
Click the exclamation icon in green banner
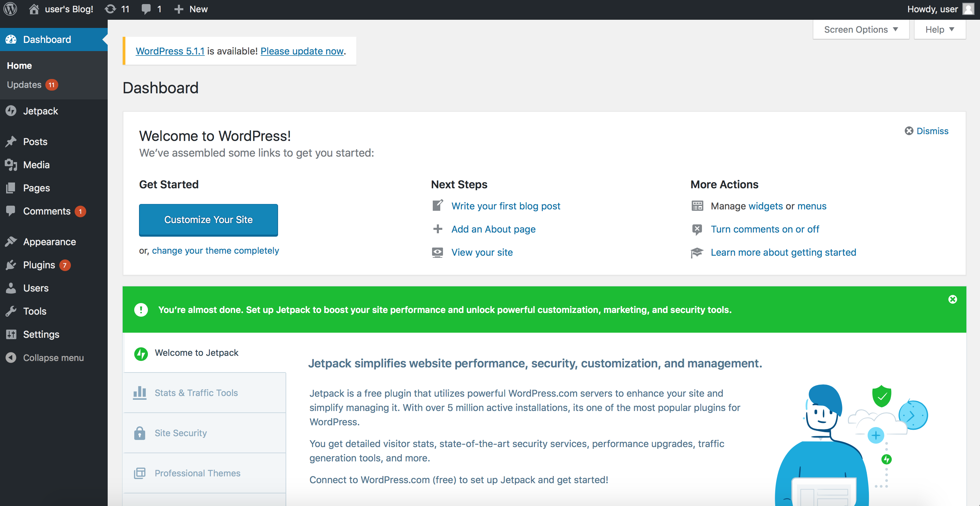(141, 310)
